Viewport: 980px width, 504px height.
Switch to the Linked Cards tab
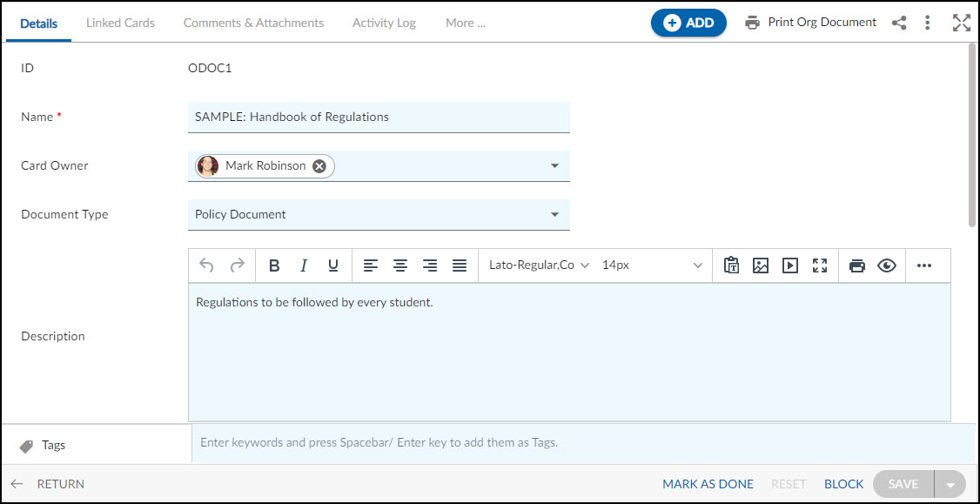point(121,24)
